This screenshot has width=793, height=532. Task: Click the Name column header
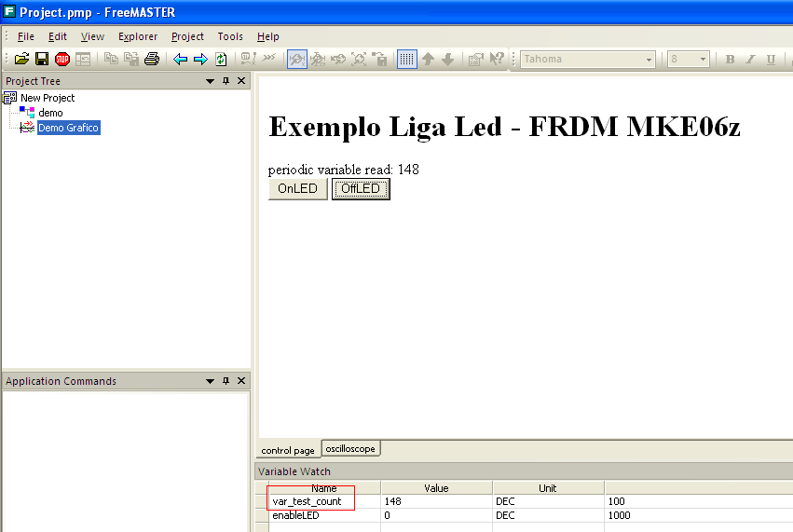pos(323,488)
